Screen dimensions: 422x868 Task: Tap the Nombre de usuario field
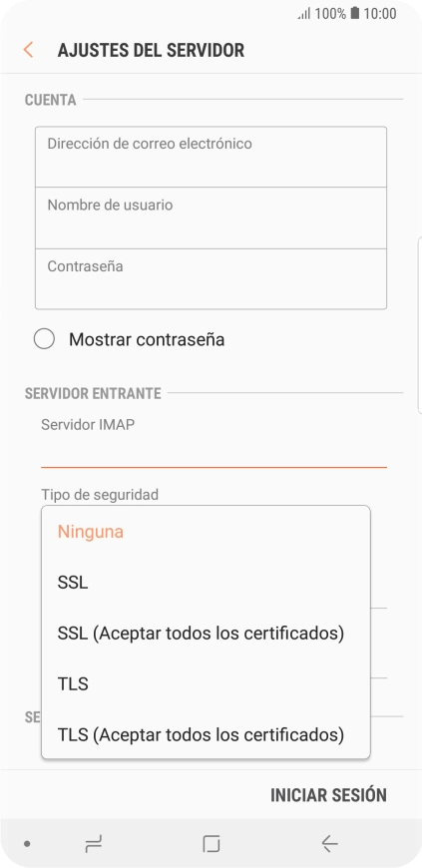[211, 218]
